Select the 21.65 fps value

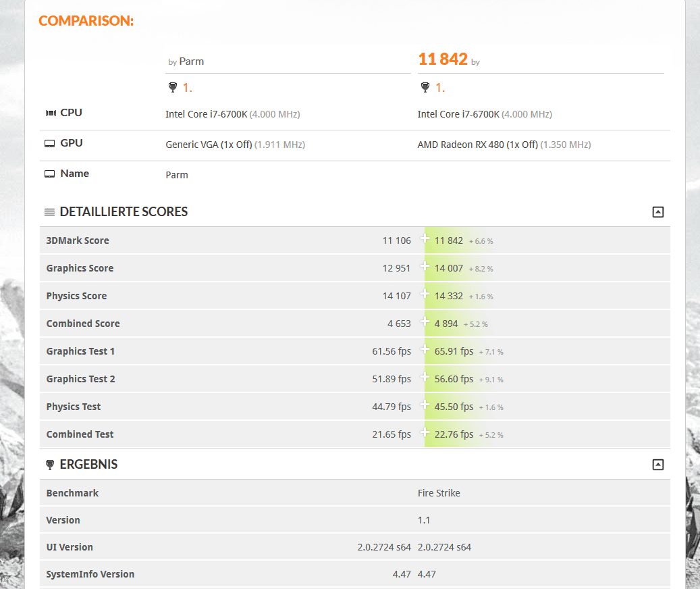coord(392,434)
